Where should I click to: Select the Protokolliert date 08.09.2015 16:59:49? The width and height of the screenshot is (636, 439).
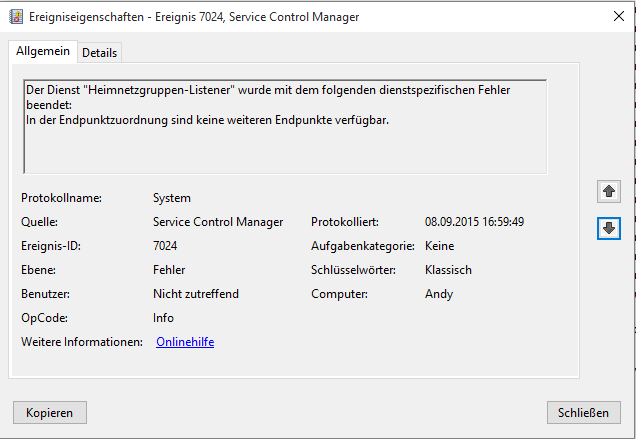coord(474,222)
